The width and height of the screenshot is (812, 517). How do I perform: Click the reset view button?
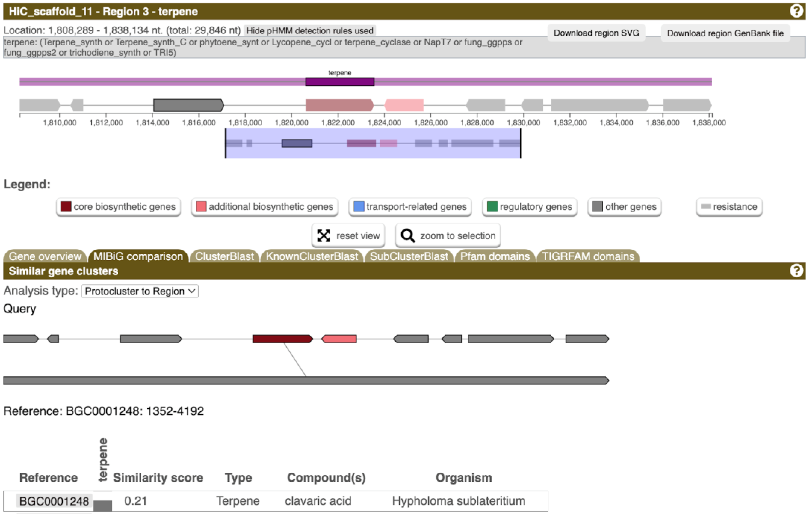pyautogui.click(x=348, y=235)
